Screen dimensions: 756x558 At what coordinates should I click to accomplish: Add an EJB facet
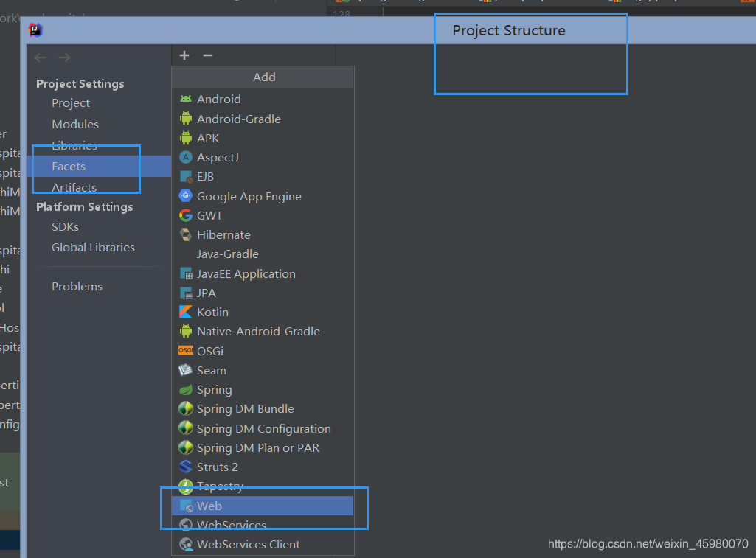coord(263,176)
